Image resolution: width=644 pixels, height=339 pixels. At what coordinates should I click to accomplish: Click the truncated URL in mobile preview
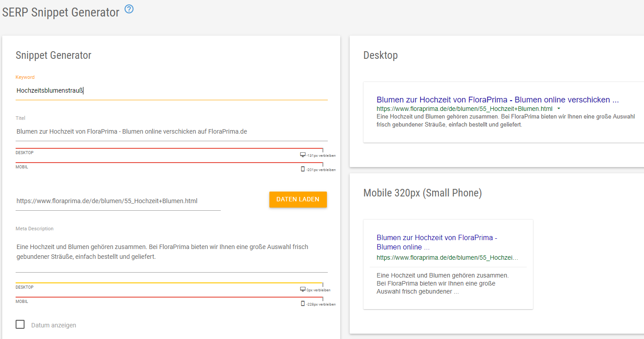447,258
